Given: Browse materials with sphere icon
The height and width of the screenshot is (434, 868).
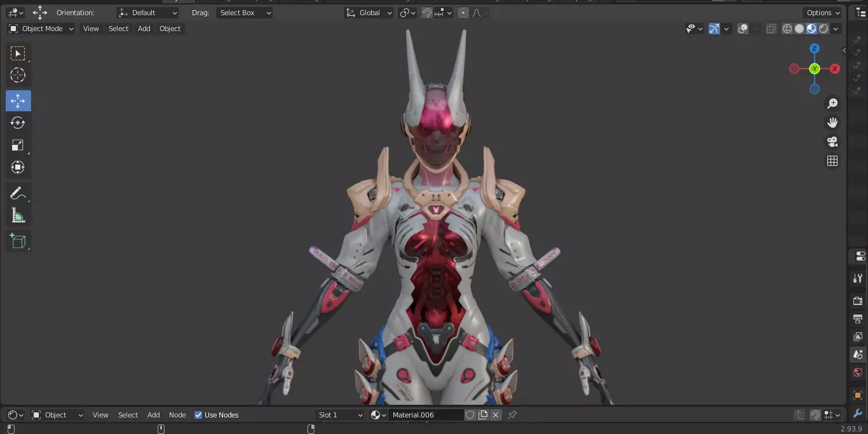Looking at the screenshot, I should (378, 415).
